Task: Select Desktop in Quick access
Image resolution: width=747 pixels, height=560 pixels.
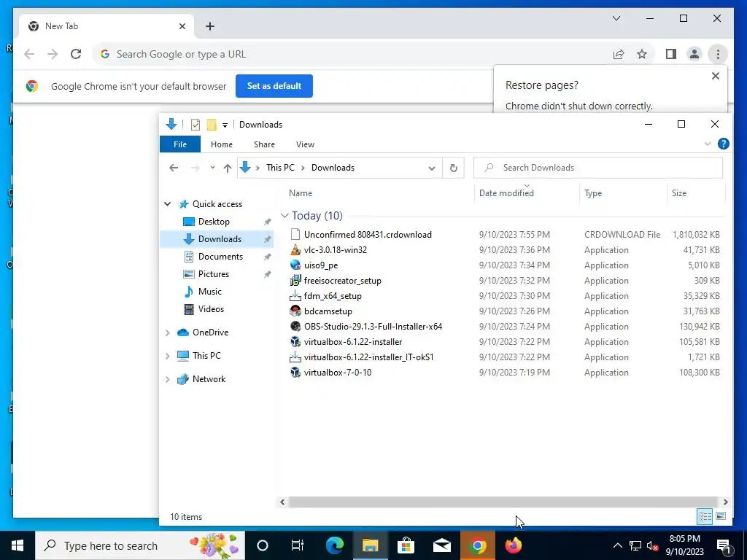Action: click(x=214, y=222)
